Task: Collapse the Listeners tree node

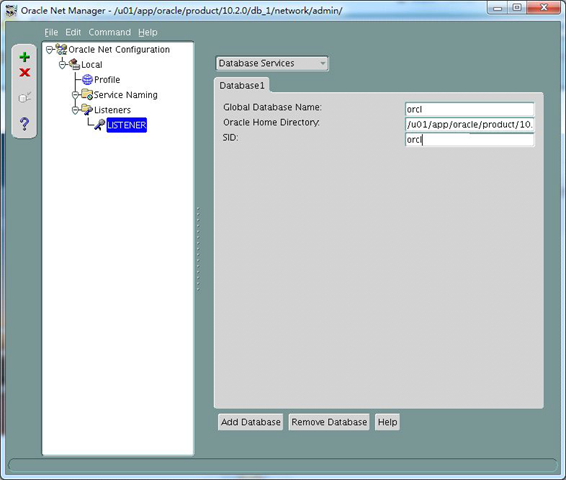Action: [75, 110]
